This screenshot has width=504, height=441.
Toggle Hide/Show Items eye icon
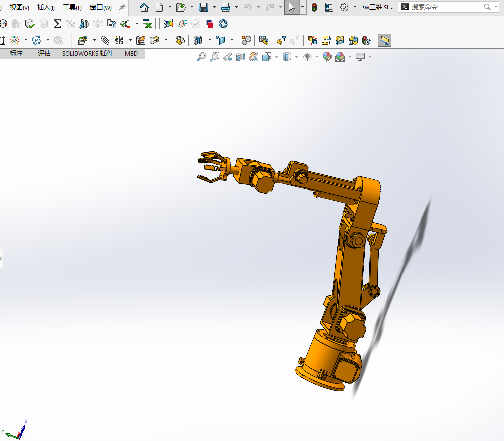point(308,57)
